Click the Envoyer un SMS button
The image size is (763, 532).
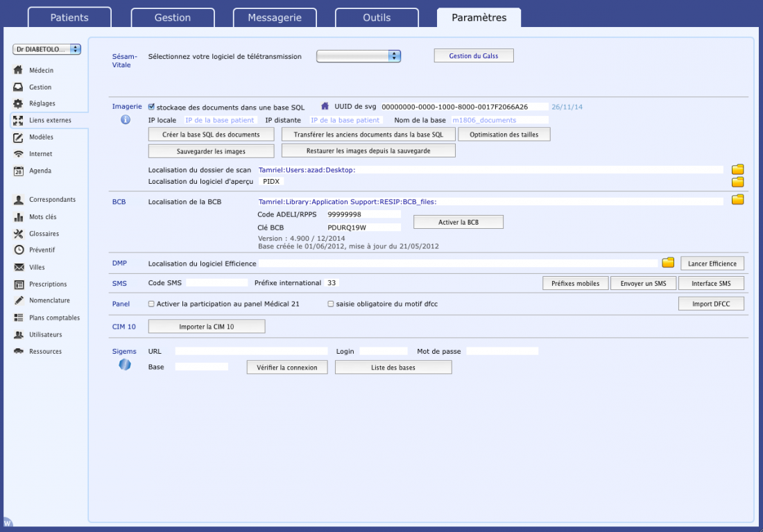[643, 283]
